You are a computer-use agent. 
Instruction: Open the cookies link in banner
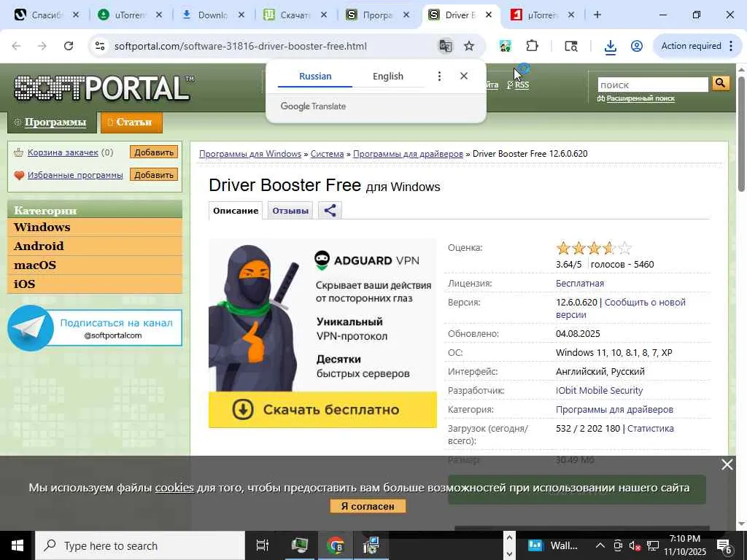pos(174,488)
